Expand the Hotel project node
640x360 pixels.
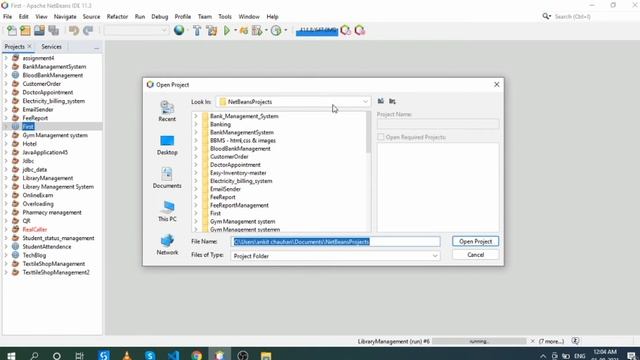6,144
